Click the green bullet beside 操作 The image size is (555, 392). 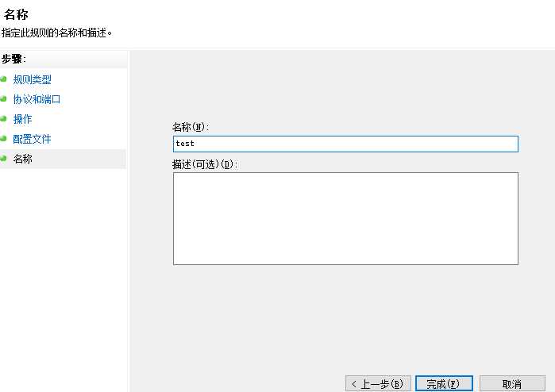tap(3, 119)
